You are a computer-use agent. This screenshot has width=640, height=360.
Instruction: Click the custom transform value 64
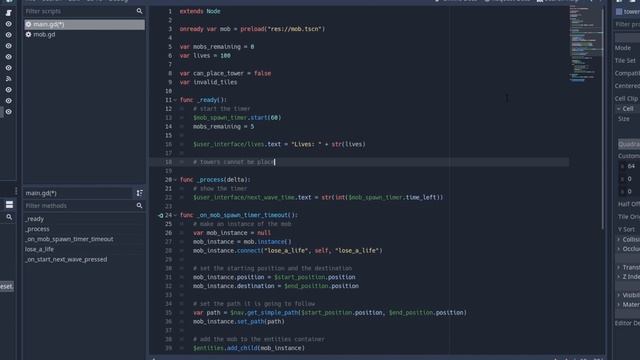pyautogui.click(x=631, y=166)
